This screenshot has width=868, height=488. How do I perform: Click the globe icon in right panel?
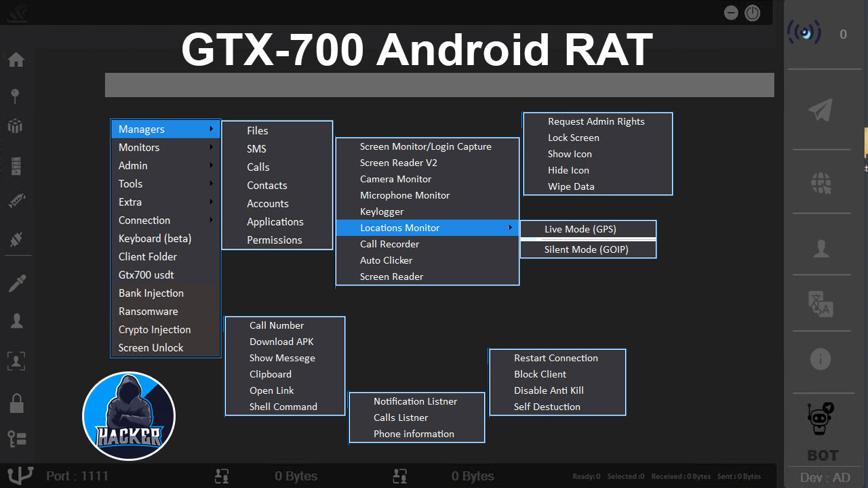click(x=821, y=183)
